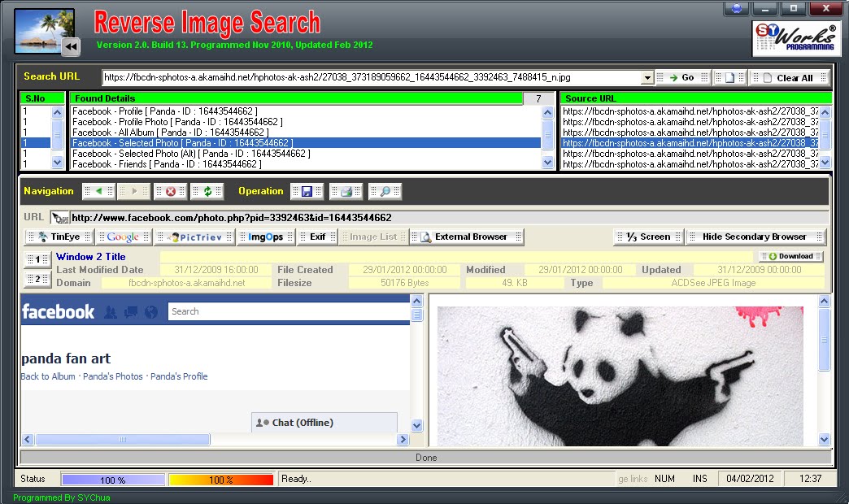Click Found Details scroll up arrow
The height and width of the screenshot is (504, 849).
547,113
